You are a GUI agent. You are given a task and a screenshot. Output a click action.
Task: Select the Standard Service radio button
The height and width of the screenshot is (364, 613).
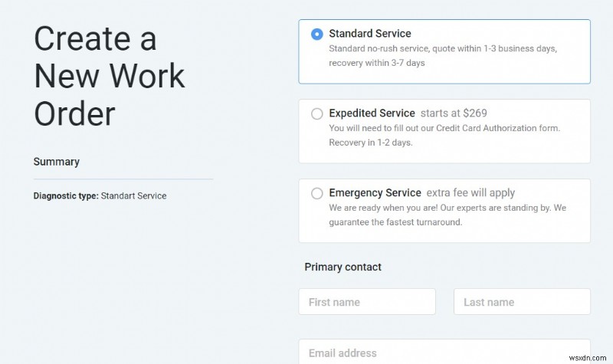click(317, 34)
